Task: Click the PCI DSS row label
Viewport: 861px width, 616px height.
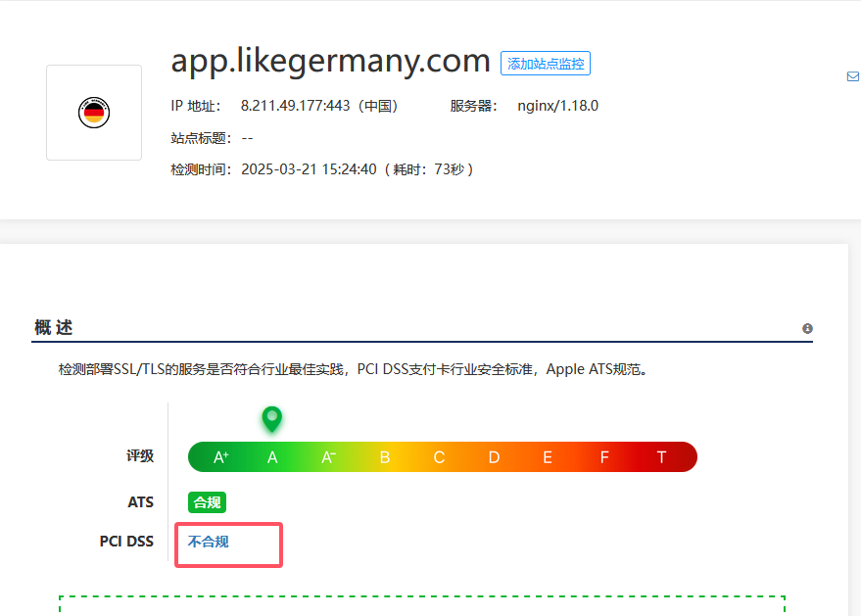Action: click(x=126, y=542)
